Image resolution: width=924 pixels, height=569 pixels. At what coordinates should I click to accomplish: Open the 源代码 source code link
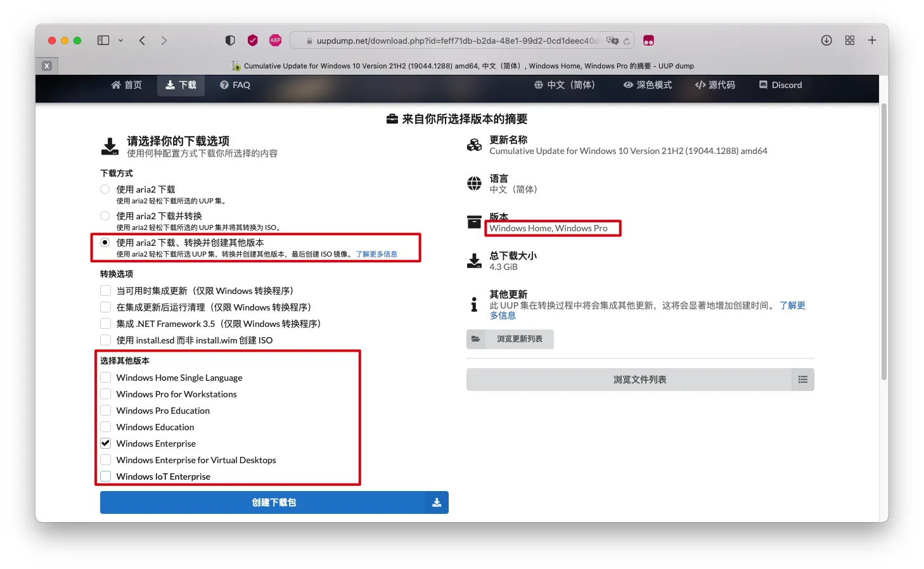coord(715,85)
